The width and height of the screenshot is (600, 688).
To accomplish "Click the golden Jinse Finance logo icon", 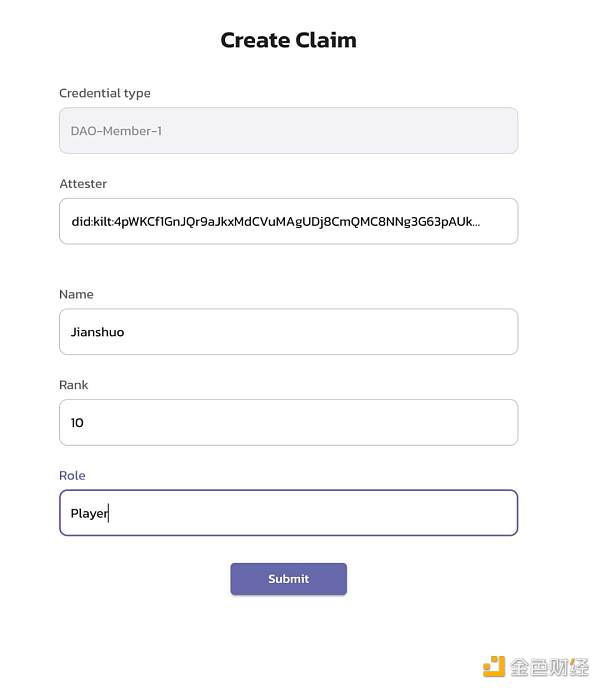I will [x=494, y=666].
